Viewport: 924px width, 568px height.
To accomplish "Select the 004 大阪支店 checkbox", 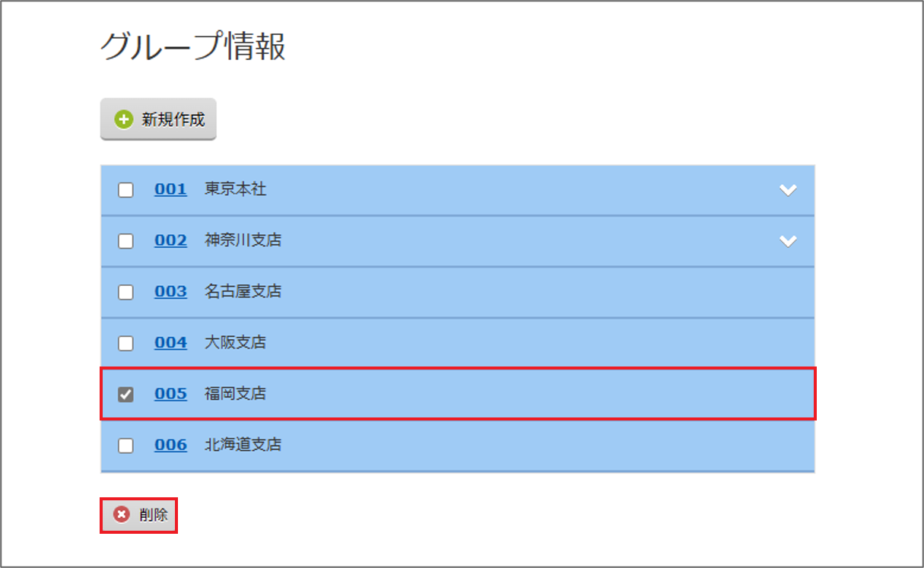I will click(126, 343).
